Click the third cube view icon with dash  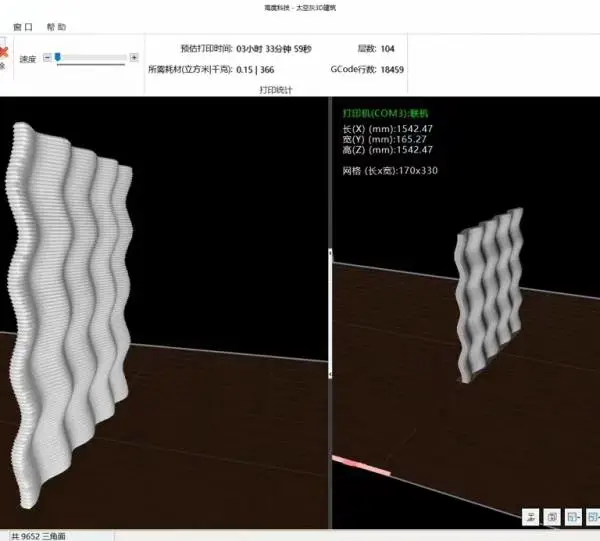click(x=573, y=517)
